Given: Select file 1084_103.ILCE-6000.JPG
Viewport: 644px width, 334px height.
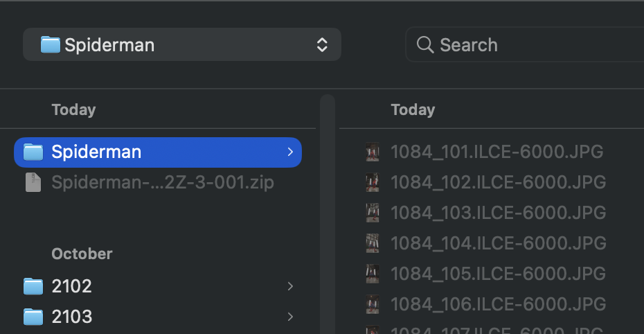Looking at the screenshot, I should tap(498, 213).
